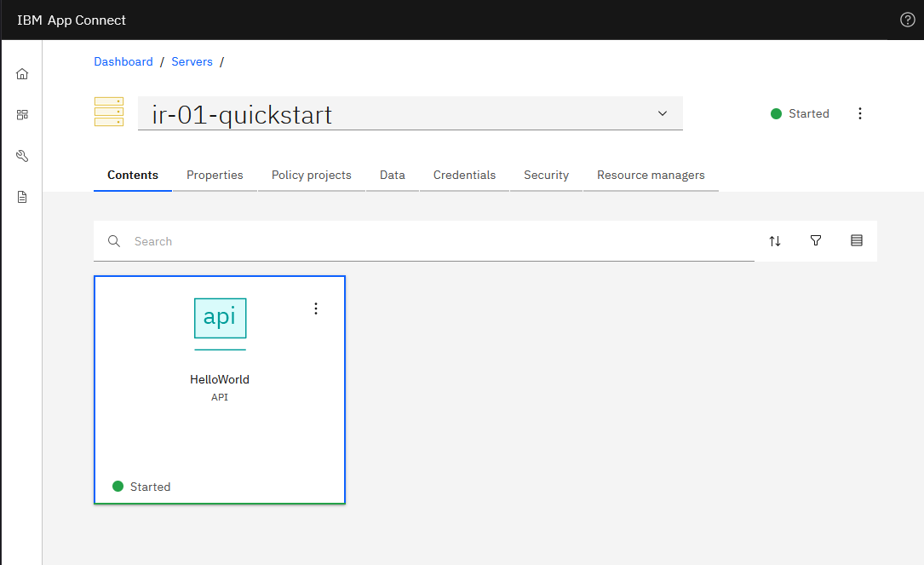Click the ir-01-quickstart server name
The height and width of the screenshot is (565, 924).
[242, 114]
